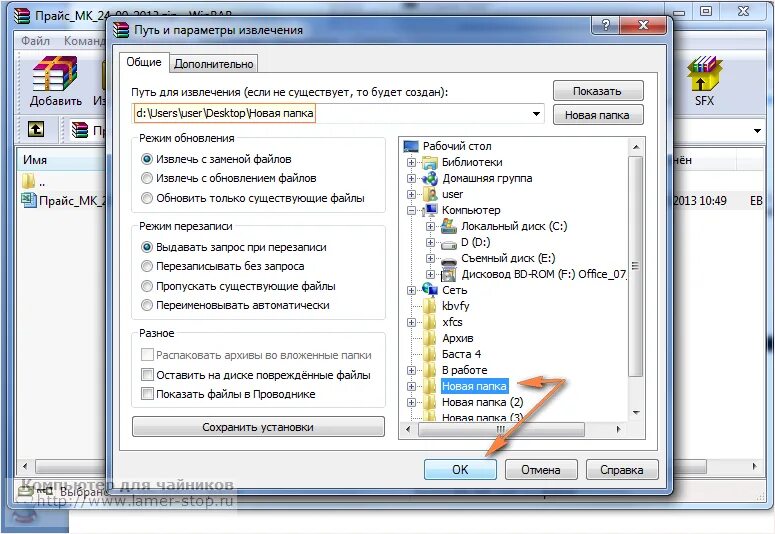The image size is (775, 534).
Task: Select the highlighted 'Новая папка' tree item
Action: 474,386
